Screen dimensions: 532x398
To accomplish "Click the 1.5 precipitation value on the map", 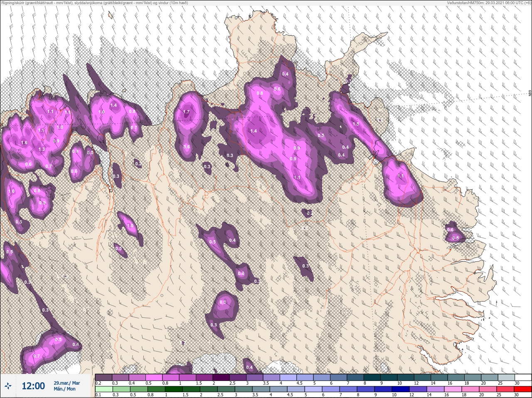I will 356,124.
